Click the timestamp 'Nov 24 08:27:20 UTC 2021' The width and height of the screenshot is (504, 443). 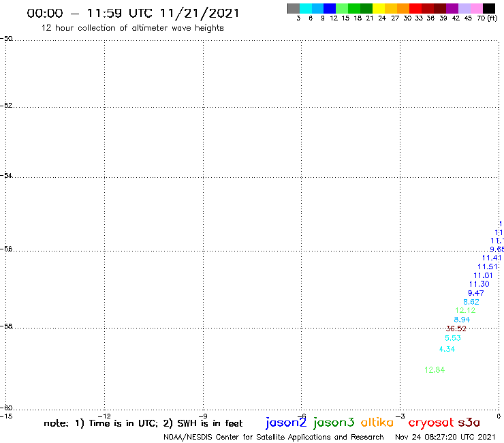pos(445,437)
